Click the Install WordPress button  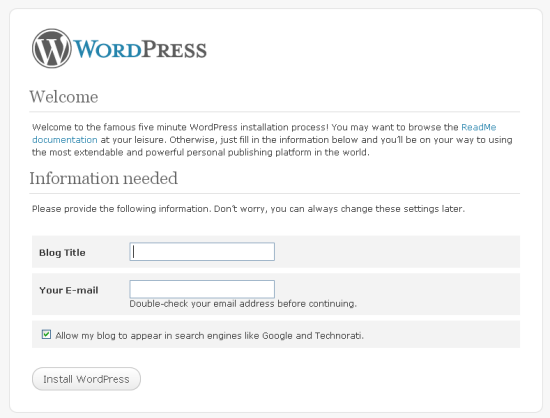[86, 379]
